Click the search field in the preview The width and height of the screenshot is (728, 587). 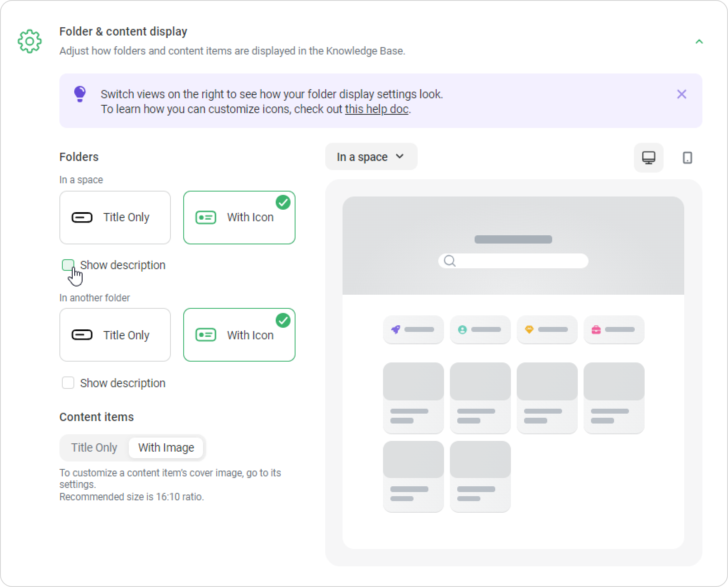513,261
